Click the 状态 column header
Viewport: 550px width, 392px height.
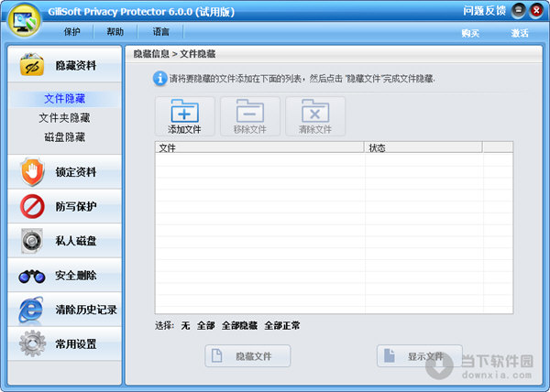pyautogui.click(x=423, y=147)
